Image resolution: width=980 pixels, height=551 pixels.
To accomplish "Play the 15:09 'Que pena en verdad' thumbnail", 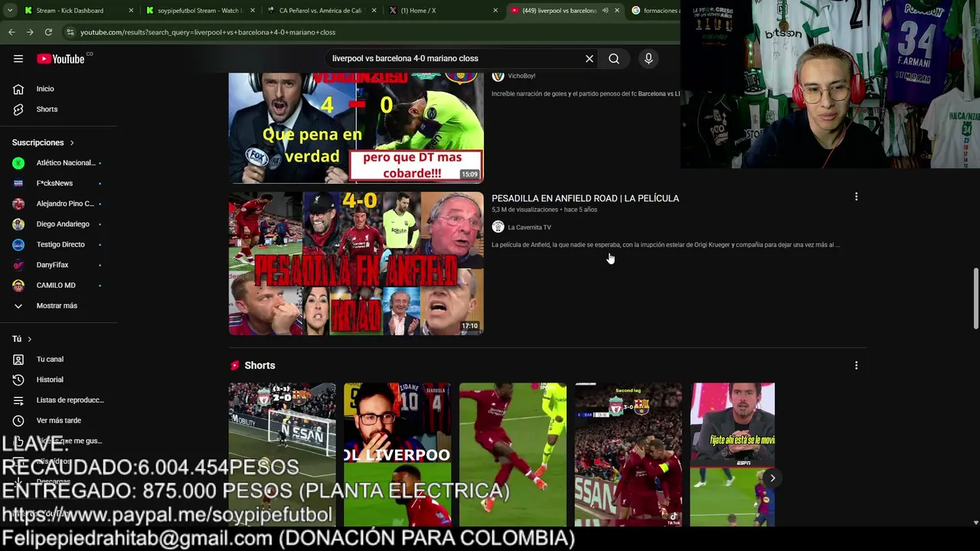I will pyautogui.click(x=356, y=128).
